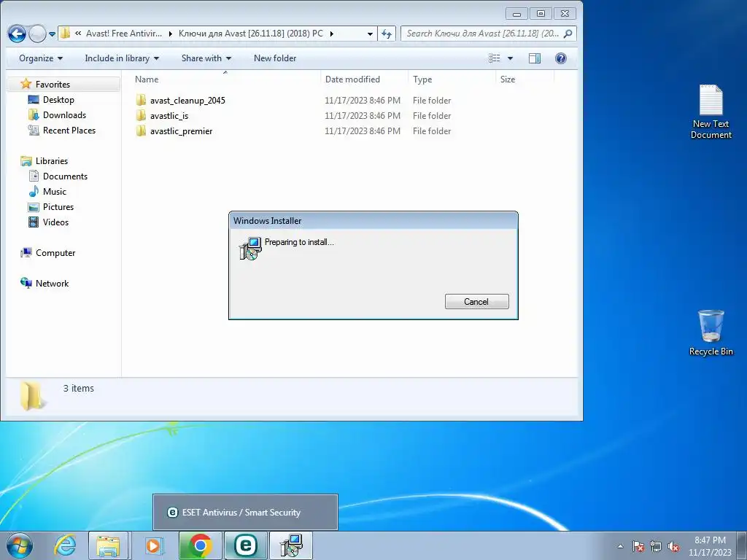Viewport: 747px width, 560px height.
Task: Open Desktop in the navigation pane
Action: [x=58, y=99]
